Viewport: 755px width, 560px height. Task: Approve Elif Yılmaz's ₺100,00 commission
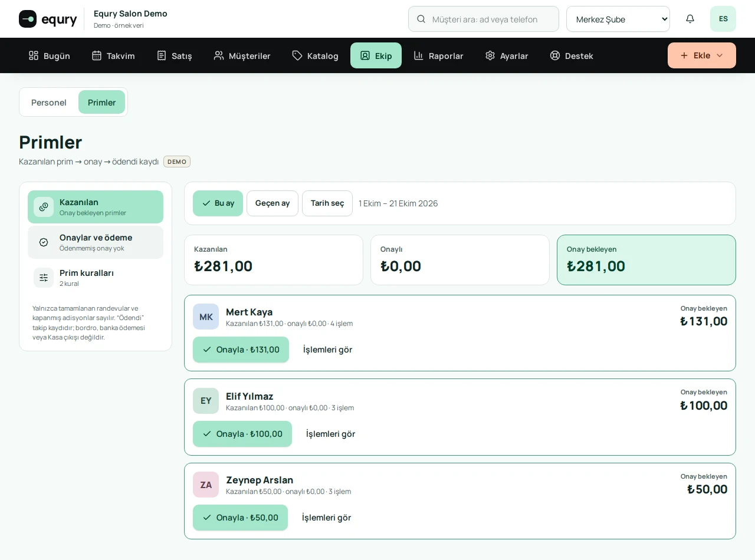click(x=242, y=434)
